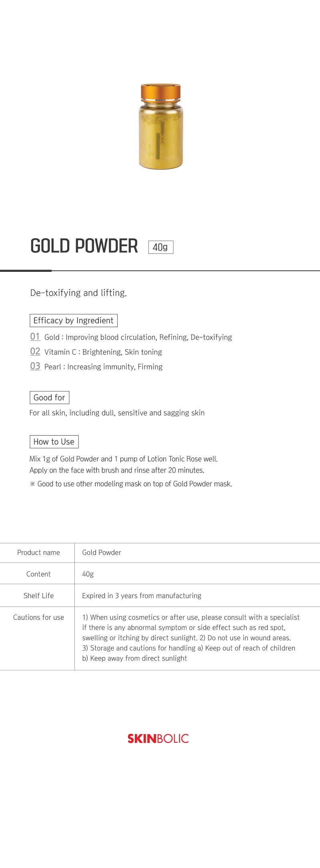
Task: Click the expiry text in Shelf Life row
Action: (142, 596)
